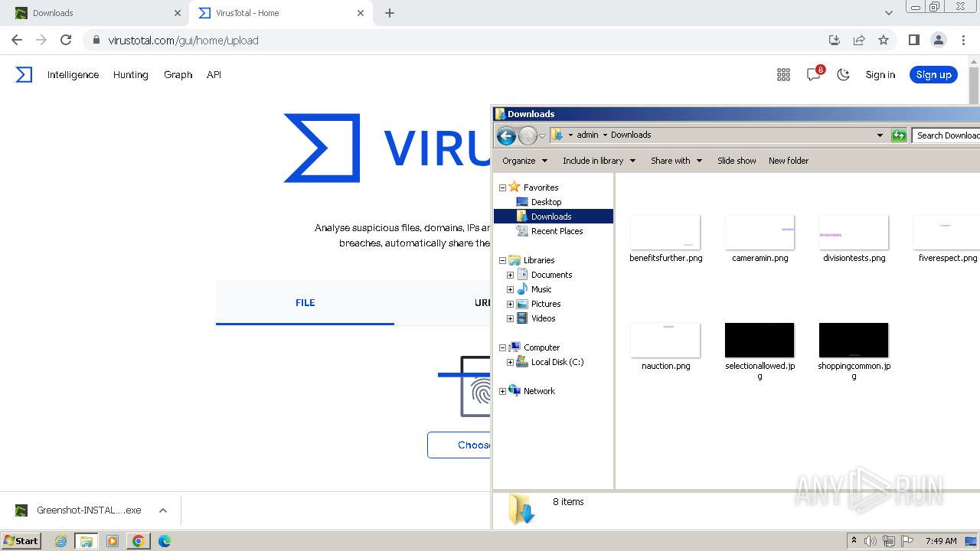Switch to the Downloads browser tab
The image size is (980, 551).
click(95, 13)
